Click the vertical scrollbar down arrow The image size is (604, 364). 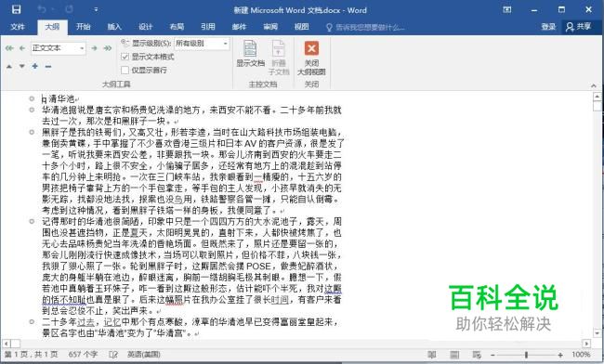point(597,332)
